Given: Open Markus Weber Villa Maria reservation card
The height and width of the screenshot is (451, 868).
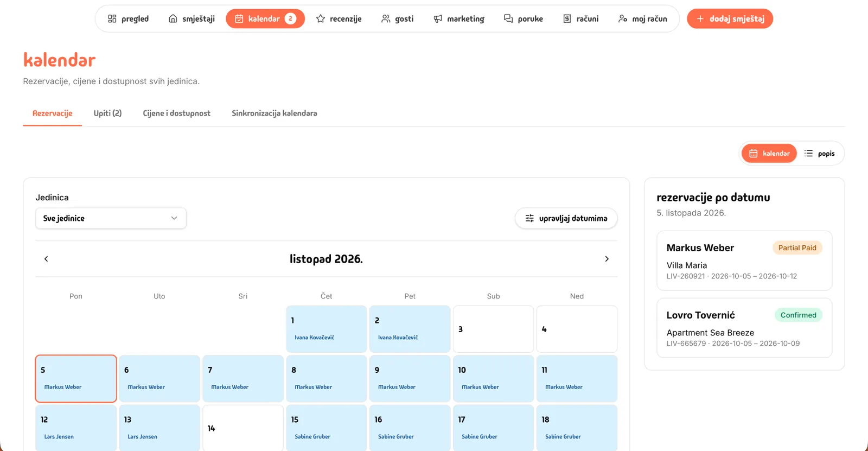Looking at the screenshot, I should 744,261.
